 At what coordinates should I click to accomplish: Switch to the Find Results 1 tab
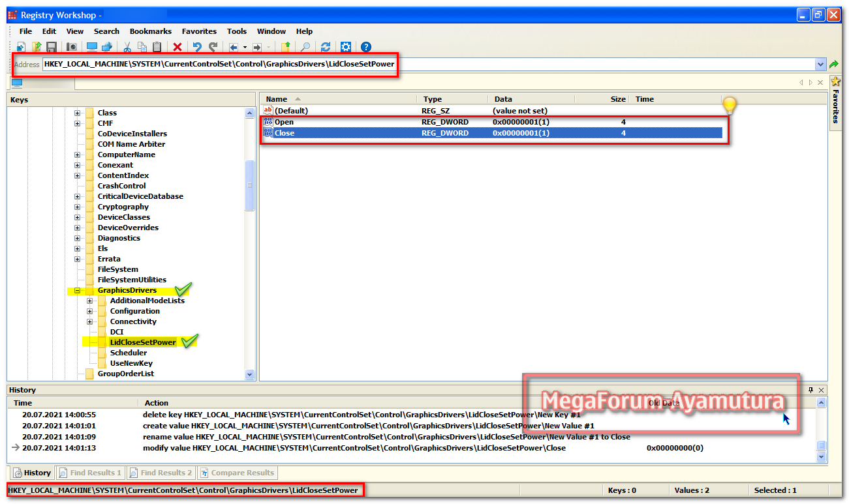pos(90,473)
